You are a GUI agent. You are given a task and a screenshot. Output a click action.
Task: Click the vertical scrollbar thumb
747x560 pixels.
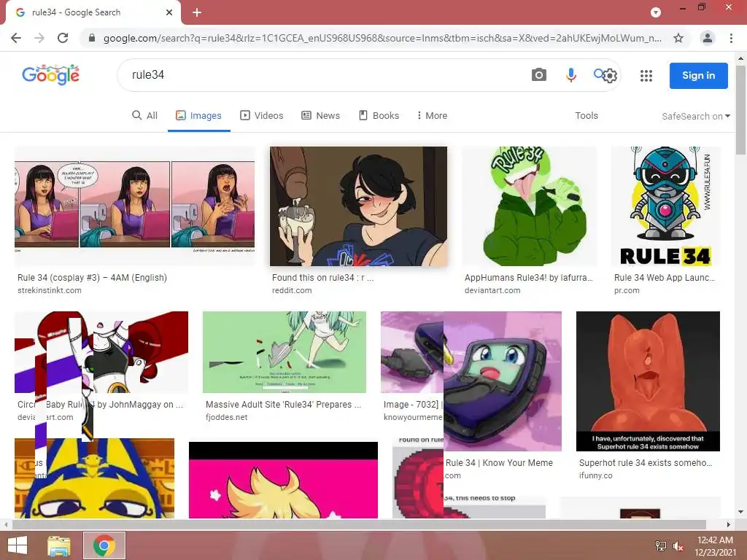pos(741,110)
